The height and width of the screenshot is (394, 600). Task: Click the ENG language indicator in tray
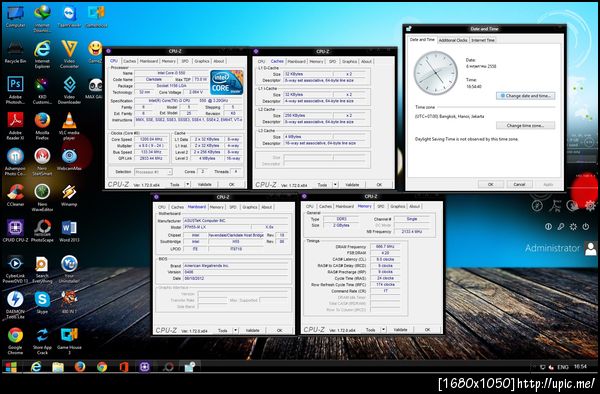point(562,367)
